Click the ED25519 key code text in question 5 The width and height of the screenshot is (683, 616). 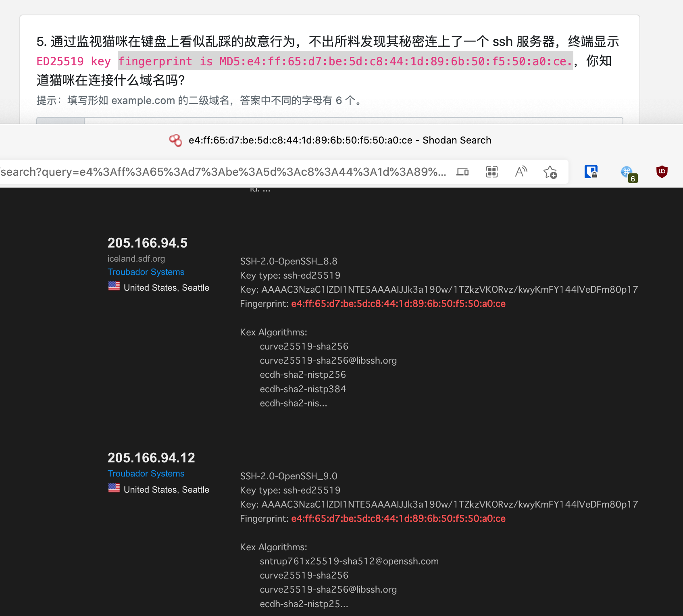(73, 61)
